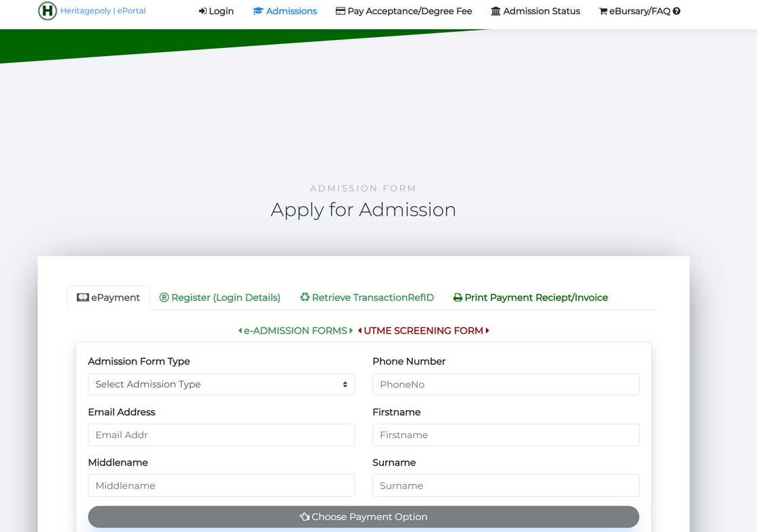This screenshot has height=532, width=757.
Task: Click the Login sign-in arrow icon
Action: (x=202, y=11)
